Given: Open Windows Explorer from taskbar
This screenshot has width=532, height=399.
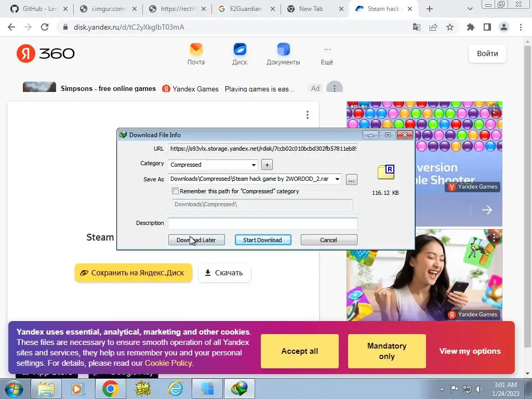Looking at the screenshot, I should [x=46, y=389].
